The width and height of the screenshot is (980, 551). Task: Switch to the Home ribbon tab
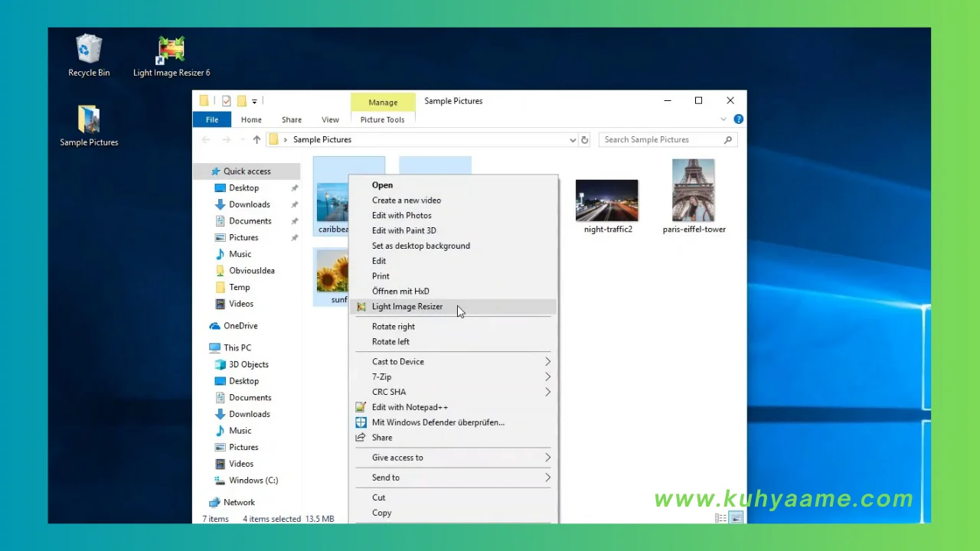pyautogui.click(x=251, y=119)
